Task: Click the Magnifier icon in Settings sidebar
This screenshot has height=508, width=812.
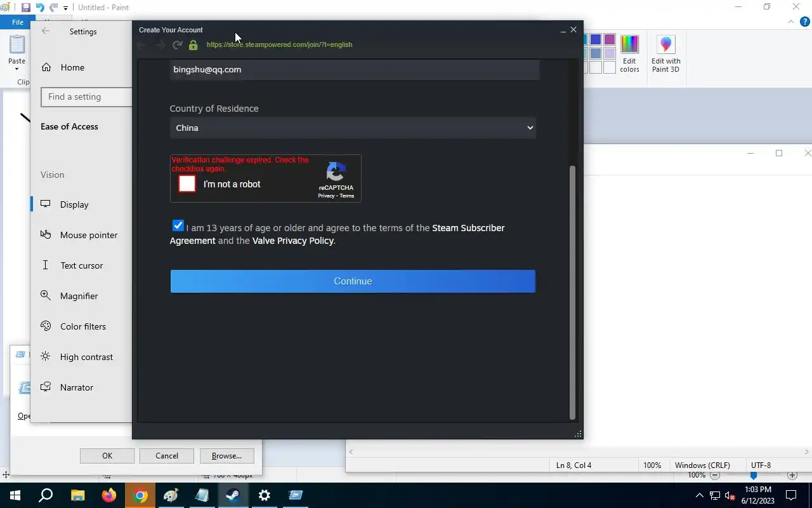Action: (x=46, y=295)
